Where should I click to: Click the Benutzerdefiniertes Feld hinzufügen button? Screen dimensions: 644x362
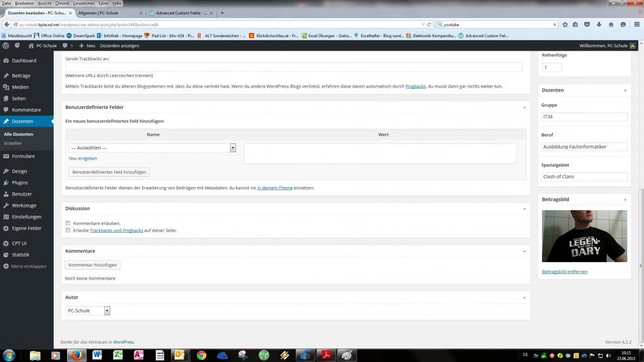tap(109, 172)
